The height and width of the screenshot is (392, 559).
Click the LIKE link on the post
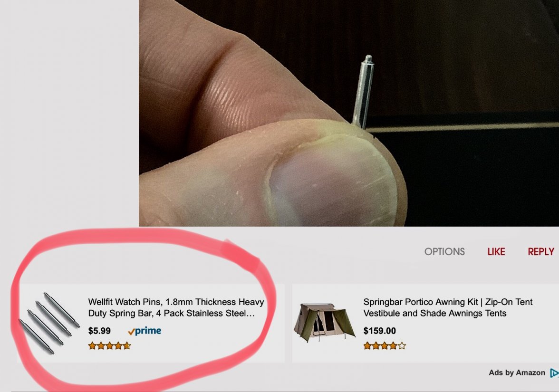click(496, 252)
